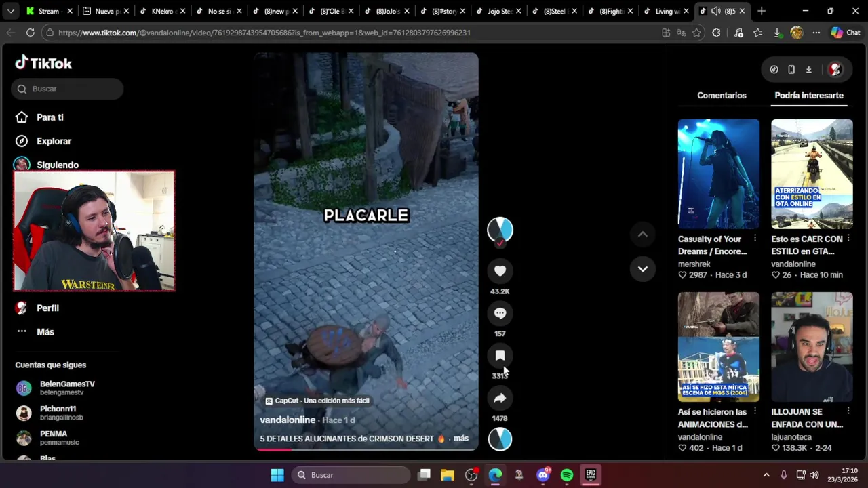The height and width of the screenshot is (488, 868).
Task: Switch to Podría interesarte tab
Action: pyautogui.click(x=809, y=96)
